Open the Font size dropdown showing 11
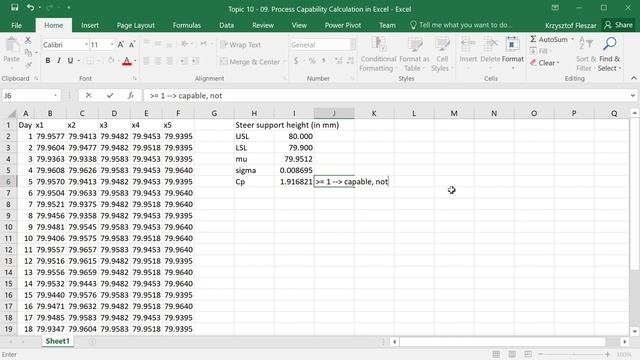 112,44
